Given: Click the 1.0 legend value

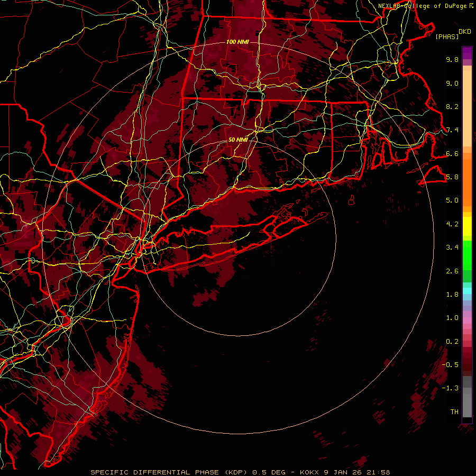Looking at the screenshot, I should coord(452,318).
